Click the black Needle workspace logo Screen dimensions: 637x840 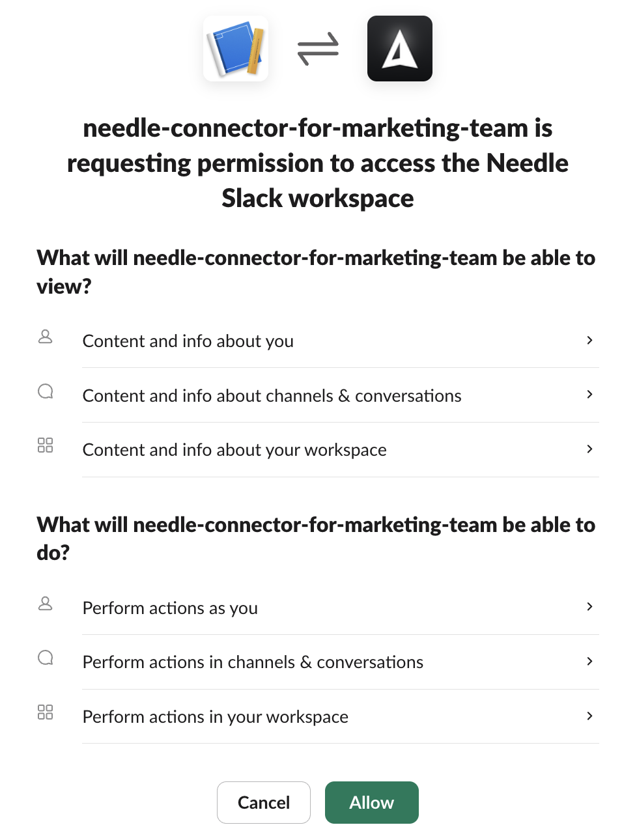(400, 49)
